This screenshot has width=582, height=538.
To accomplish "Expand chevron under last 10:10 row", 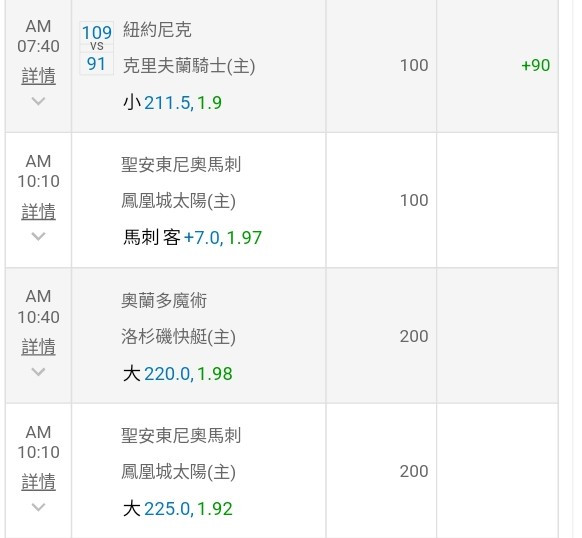I will [x=39, y=506].
